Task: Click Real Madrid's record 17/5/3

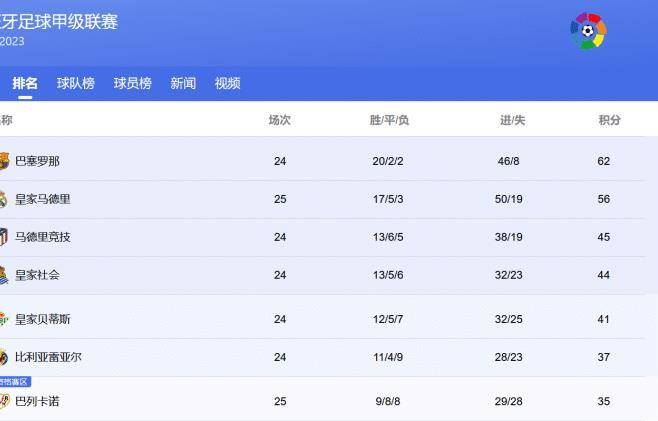Action: pos(388,199)
